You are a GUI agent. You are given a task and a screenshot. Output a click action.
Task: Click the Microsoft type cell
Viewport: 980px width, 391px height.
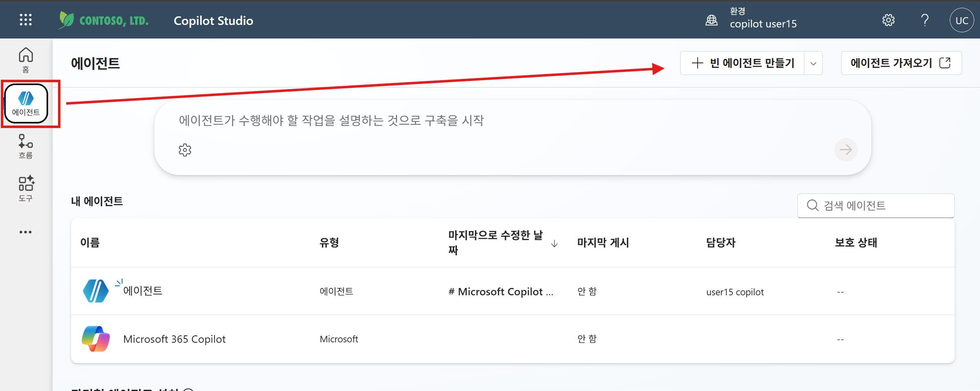(339, 339)
